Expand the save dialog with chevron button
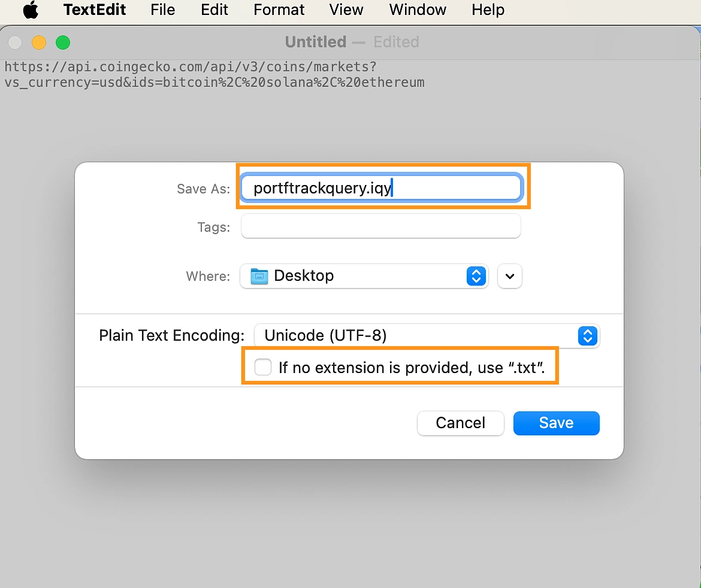701x588 pixels. [510, 276]
